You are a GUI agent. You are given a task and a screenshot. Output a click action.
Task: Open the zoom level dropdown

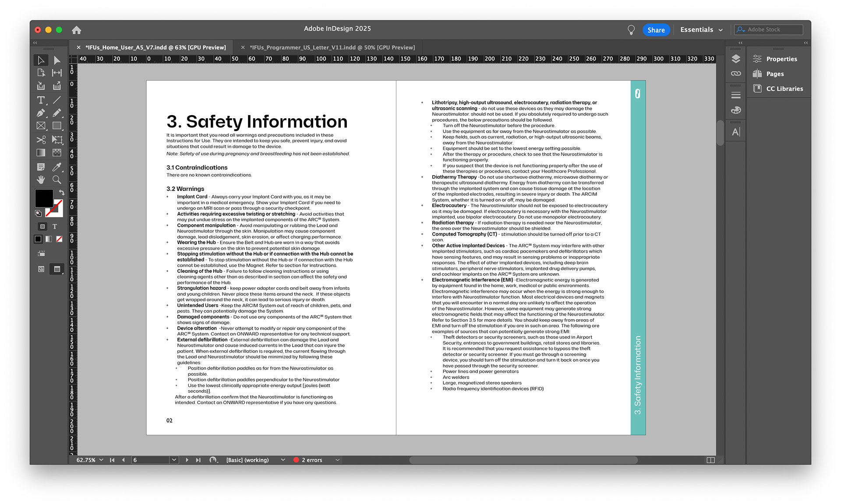(101, 460)
